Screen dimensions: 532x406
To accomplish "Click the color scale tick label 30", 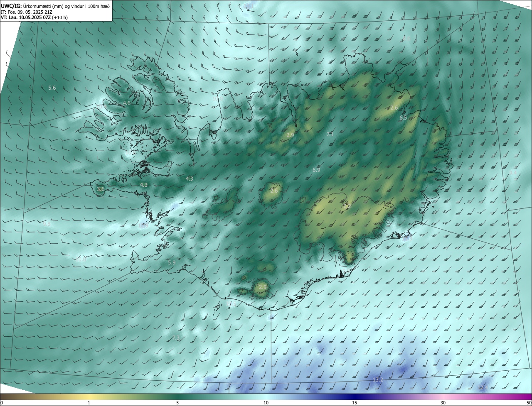I will pos(443,403).
